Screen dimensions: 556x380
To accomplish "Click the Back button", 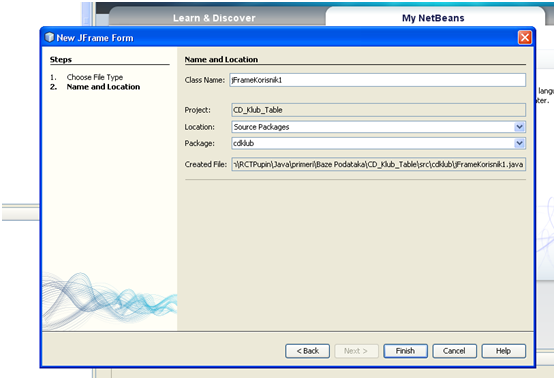I will pyautogui.click(x=307, y=351).
